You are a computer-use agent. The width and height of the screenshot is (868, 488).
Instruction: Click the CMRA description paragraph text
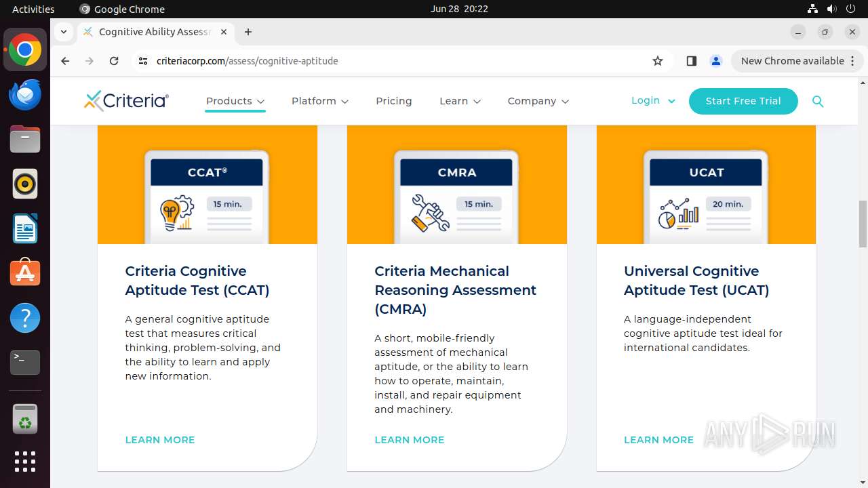451,373
